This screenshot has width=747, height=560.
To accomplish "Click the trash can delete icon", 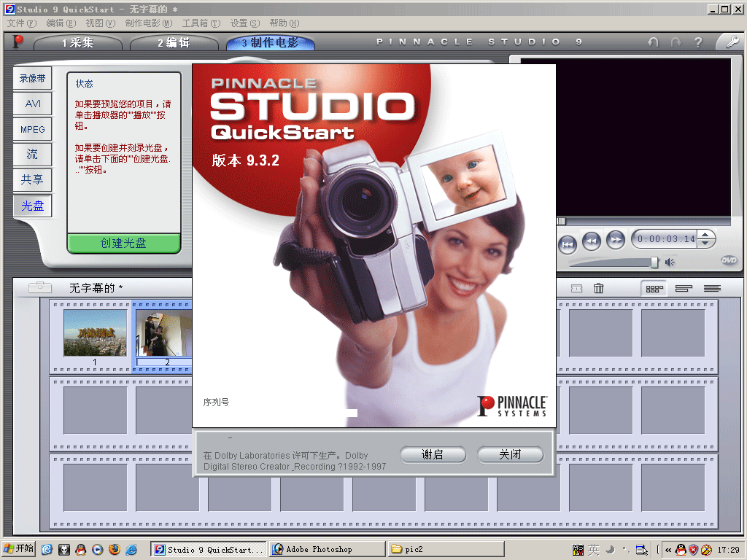I will click(x=599, y=288).
